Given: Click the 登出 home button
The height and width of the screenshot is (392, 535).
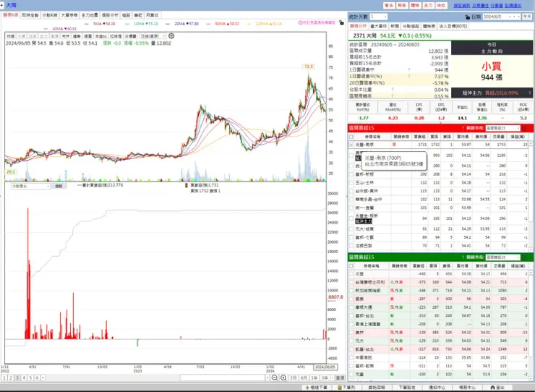Looking at the screenshot, I should pyautogui.click(x=497, y=388).
